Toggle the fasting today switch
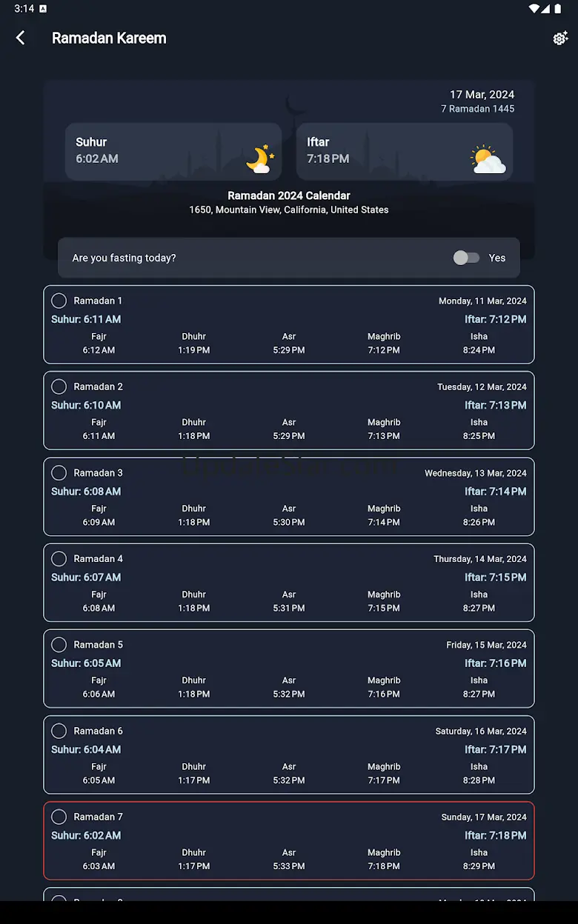Viewport: 578px width, 924px height. click(466, 258)
